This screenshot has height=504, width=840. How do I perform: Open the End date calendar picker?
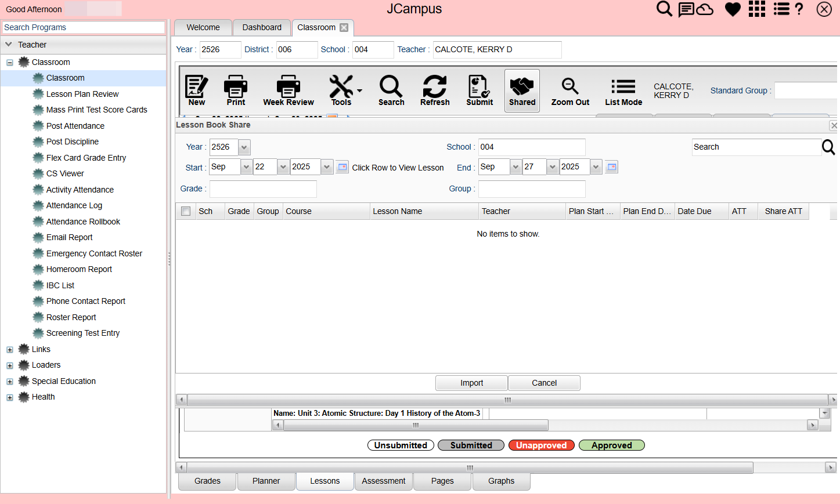coord(611,167)
